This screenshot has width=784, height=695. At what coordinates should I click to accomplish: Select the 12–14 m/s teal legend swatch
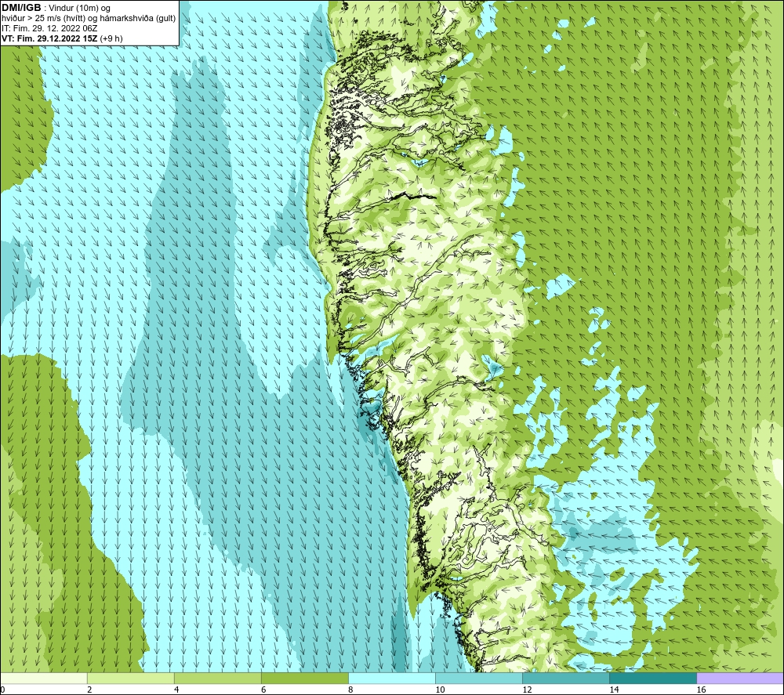click(x=566, y=678)
